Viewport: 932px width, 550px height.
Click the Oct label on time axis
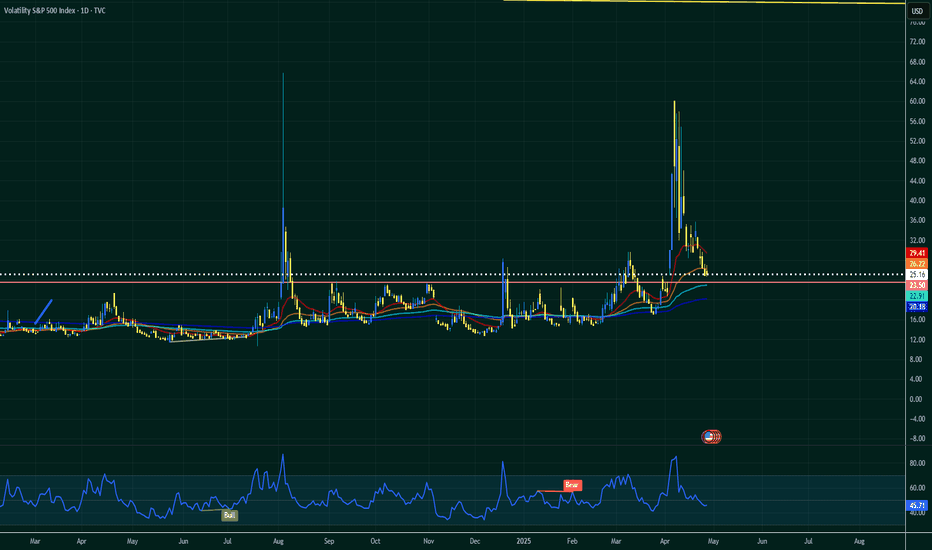click(375, 541)
